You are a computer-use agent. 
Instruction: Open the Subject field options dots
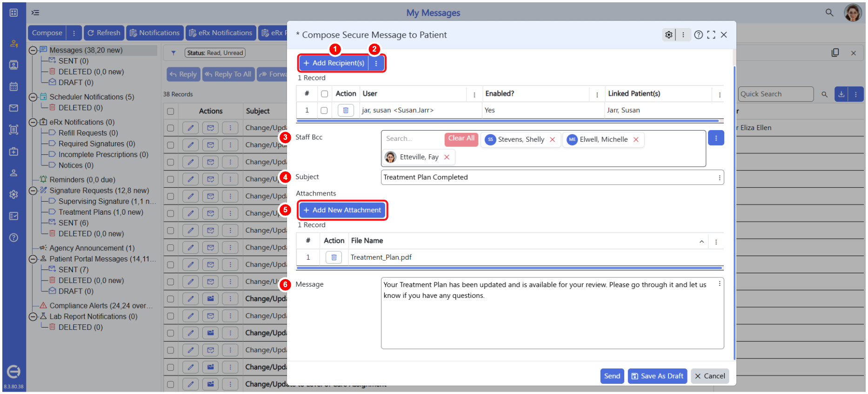pyautogui.click(x=720, y=177)
